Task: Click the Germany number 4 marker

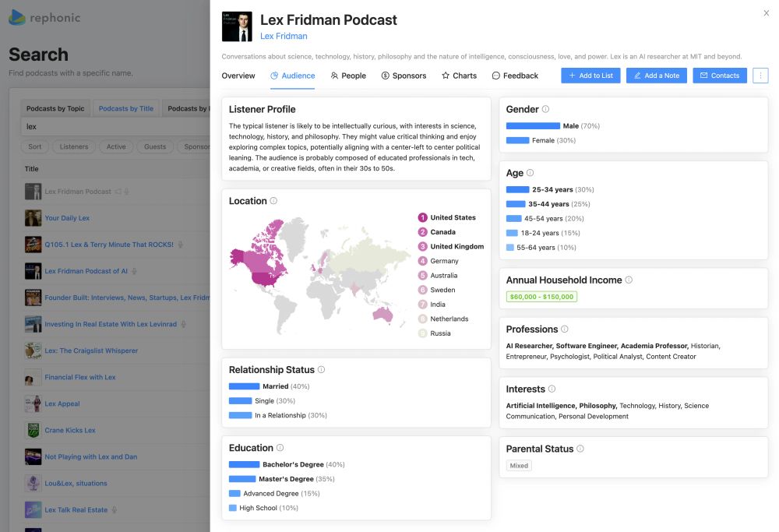Action: (423, 261)
